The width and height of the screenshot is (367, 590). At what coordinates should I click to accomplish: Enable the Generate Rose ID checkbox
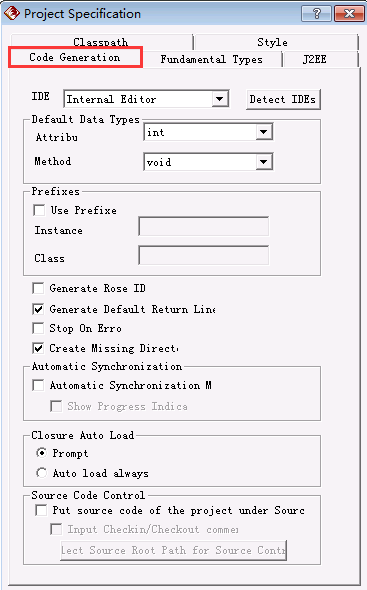pos(38,288)
